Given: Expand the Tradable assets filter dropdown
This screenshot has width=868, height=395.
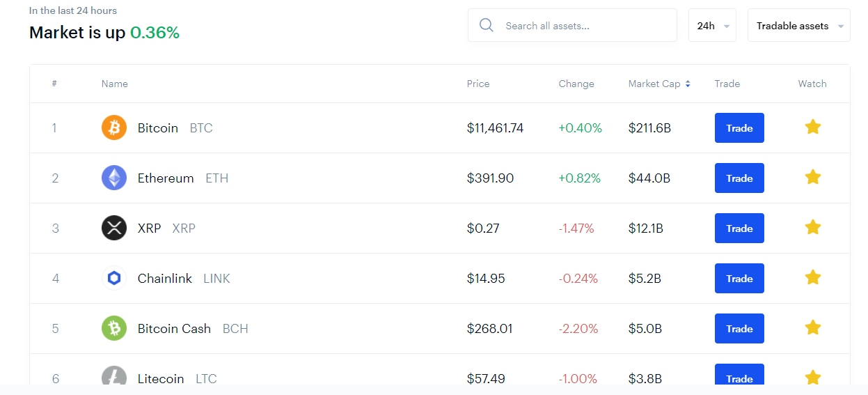Looking at the screenshot, I should (x=798, y=26).
